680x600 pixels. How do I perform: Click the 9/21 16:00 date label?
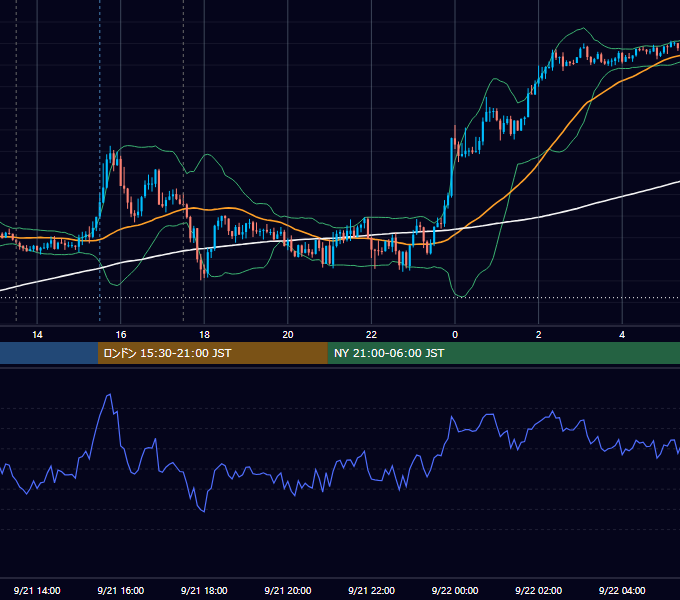click(121, 590)
